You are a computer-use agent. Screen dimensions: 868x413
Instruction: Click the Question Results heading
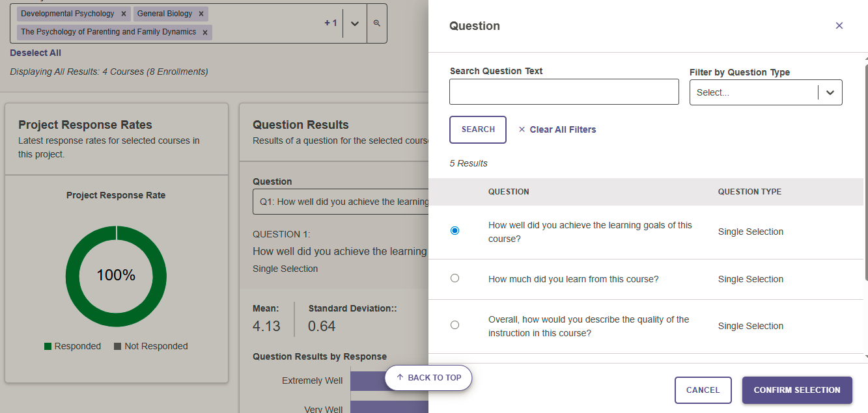click(x=301, y=125)
